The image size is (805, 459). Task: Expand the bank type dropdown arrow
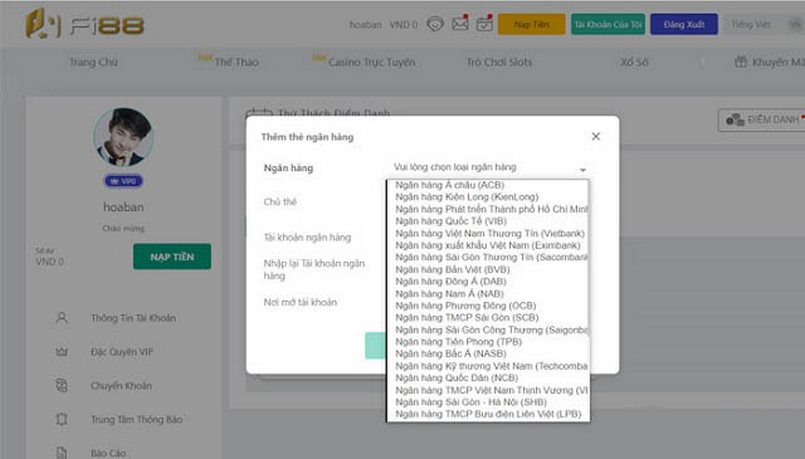583,169
